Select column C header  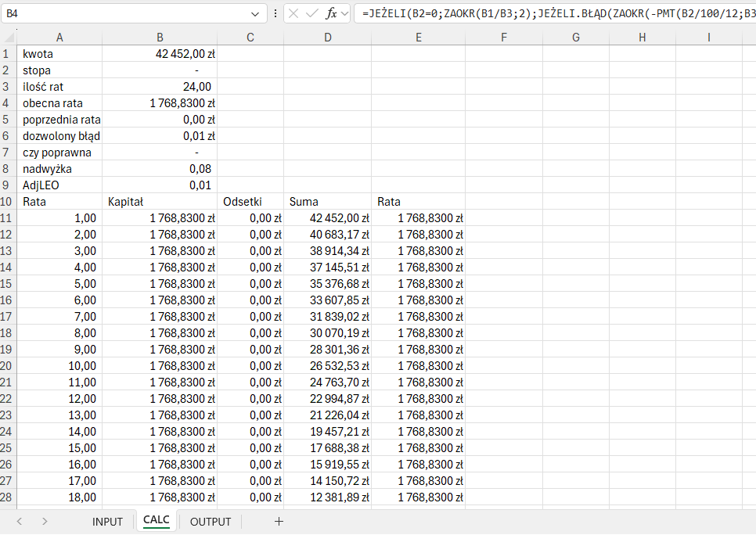click(x=250, y=37)
